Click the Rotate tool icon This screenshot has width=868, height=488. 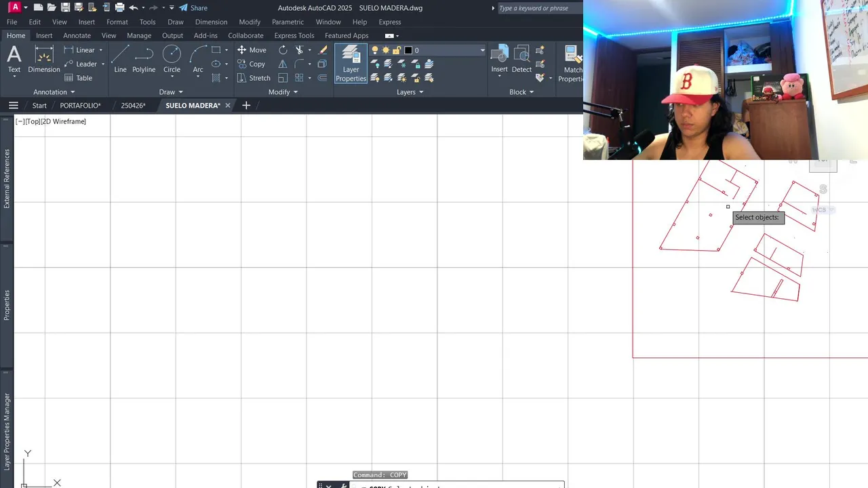point(283,50)
